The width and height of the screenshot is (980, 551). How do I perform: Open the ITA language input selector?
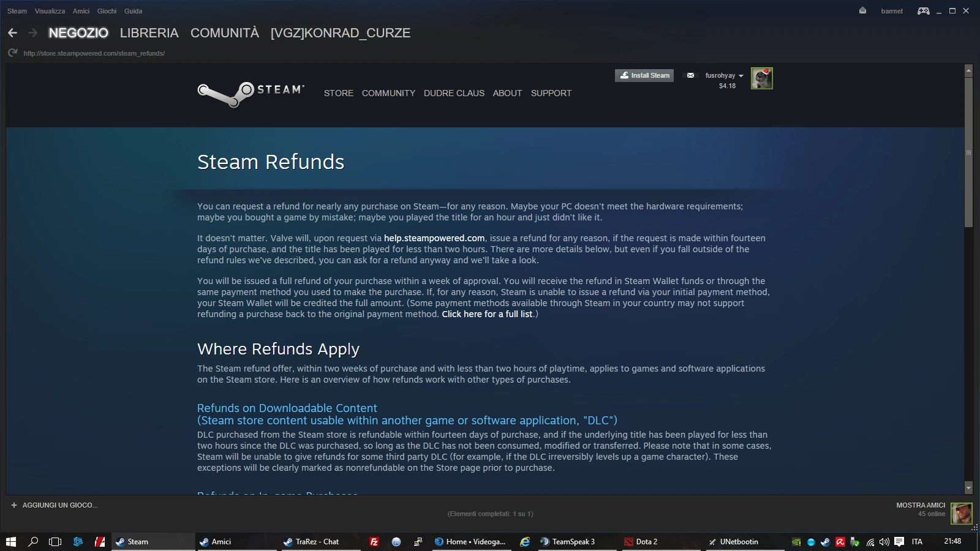917,542
